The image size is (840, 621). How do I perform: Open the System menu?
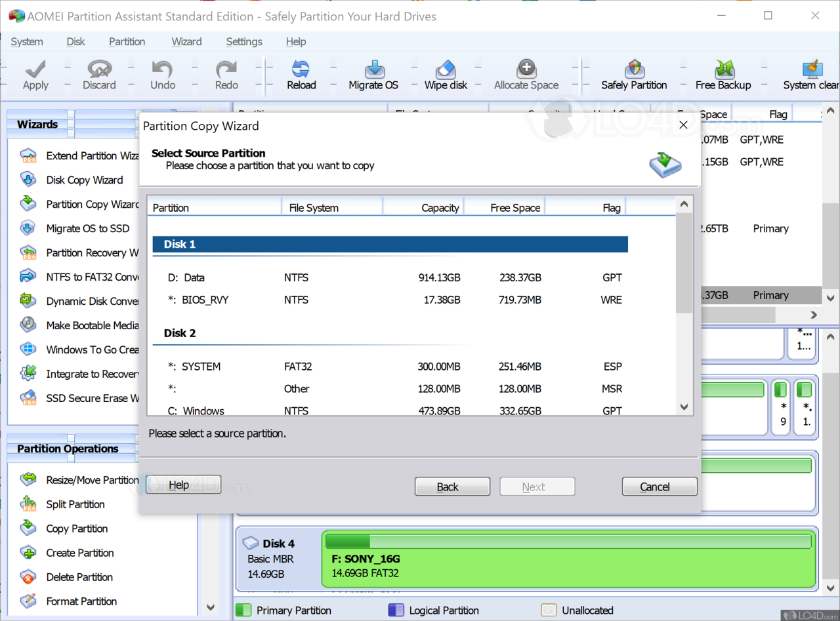pos(27,41)
